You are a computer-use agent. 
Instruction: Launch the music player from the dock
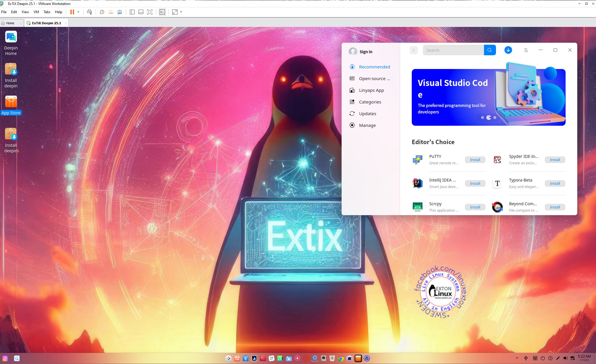280,358
